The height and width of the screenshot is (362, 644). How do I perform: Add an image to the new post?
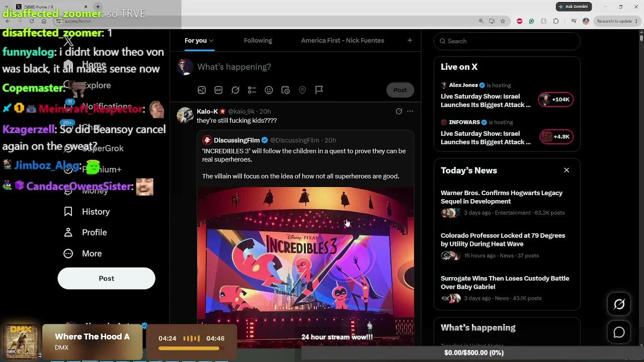click(202, 90)
